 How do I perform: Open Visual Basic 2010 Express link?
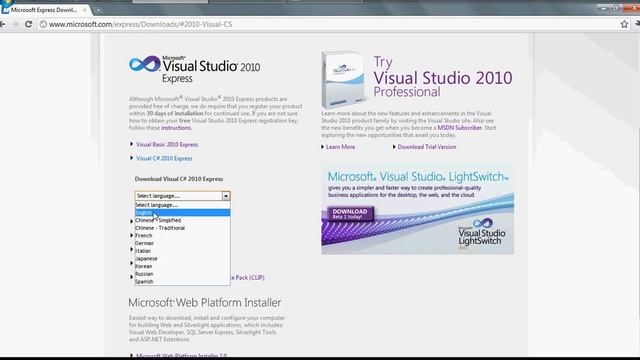[167, 144]
